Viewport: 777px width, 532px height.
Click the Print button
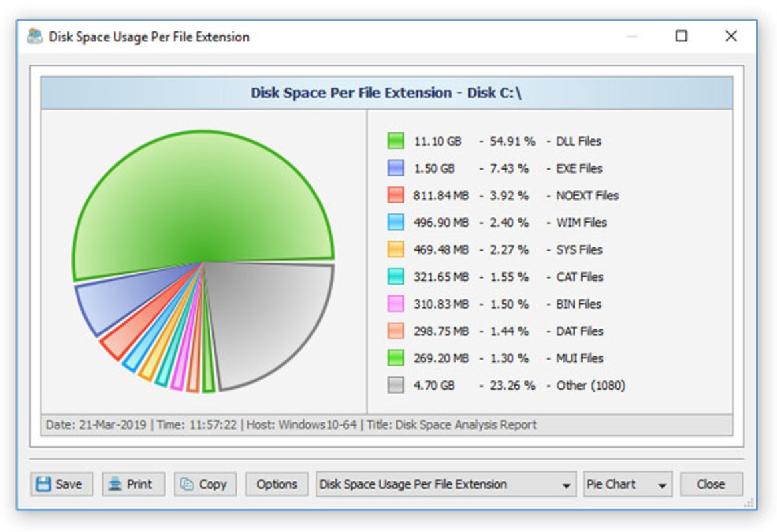[133, 484]
